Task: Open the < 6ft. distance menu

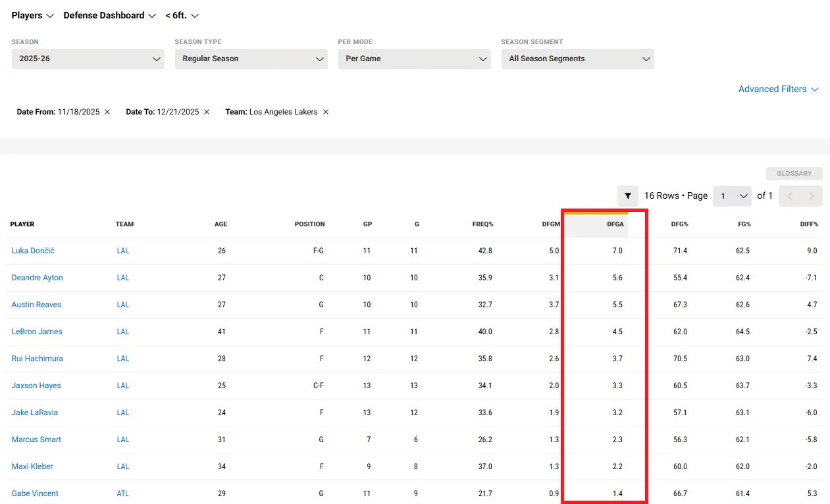Action: 182,15
